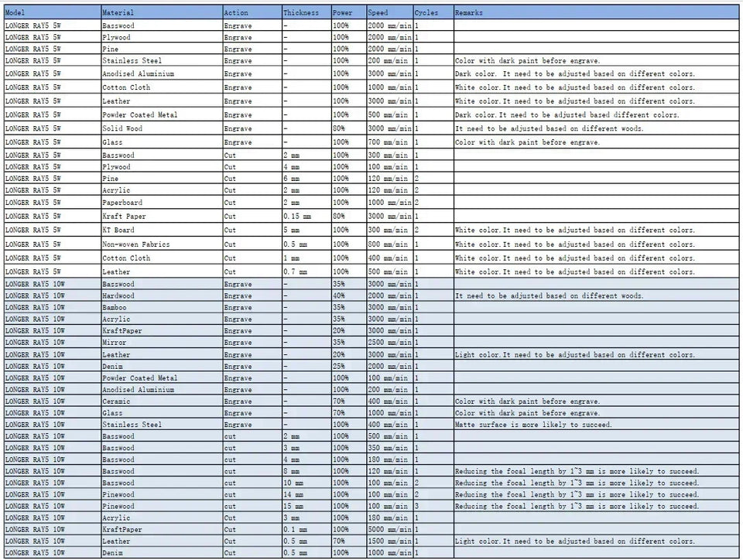743x560 pixels.
Task: Select the 6 mm thickness cell
Action: [x=307, y=179]
